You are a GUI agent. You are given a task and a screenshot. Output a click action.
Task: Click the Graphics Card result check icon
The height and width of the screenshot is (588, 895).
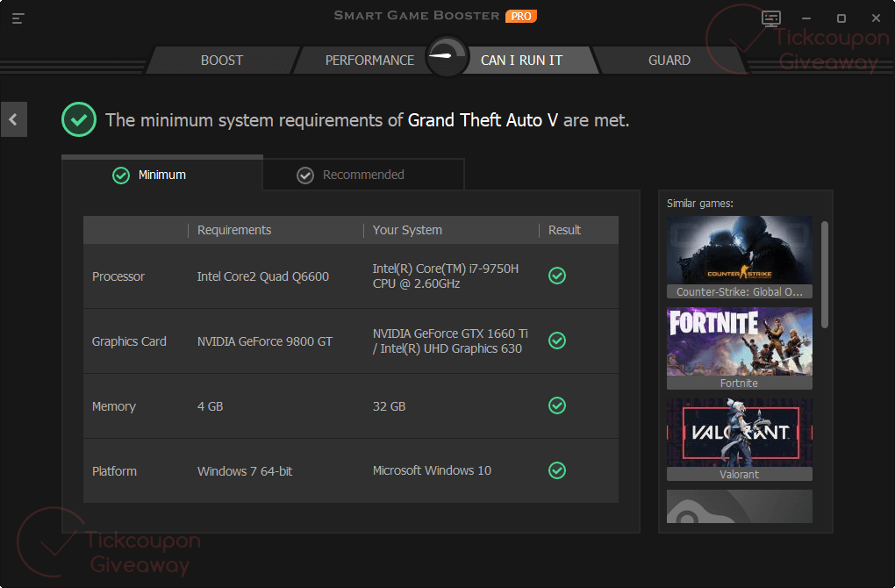[557, 341]
